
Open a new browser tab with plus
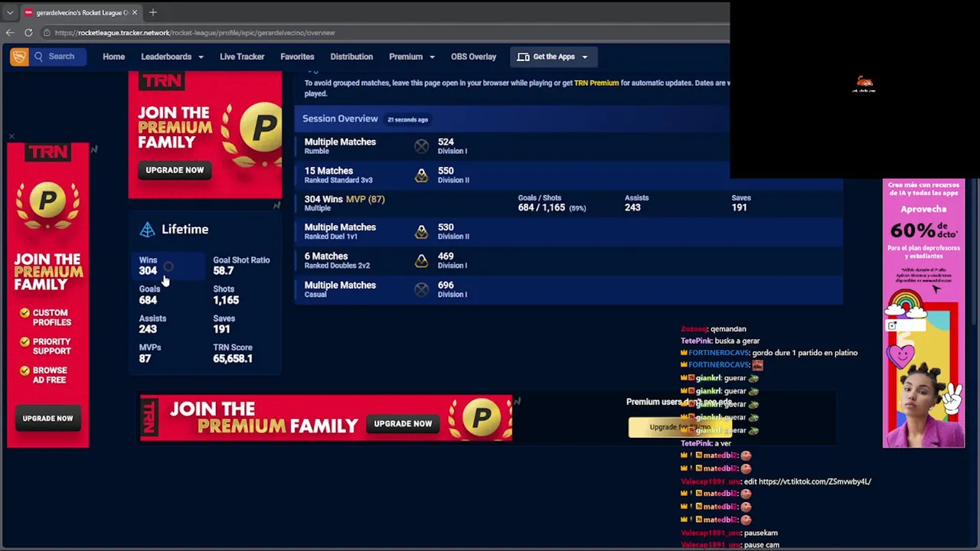[153, 12]
